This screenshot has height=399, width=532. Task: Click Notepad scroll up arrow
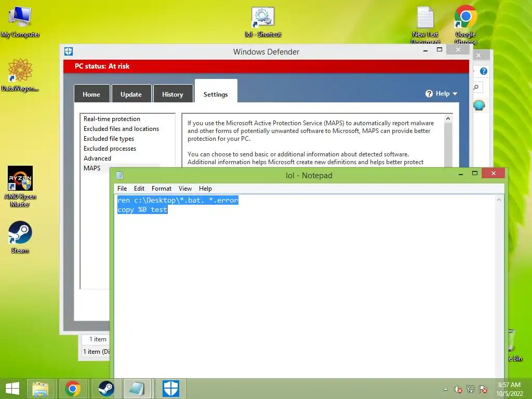click(x=499, y=200)
